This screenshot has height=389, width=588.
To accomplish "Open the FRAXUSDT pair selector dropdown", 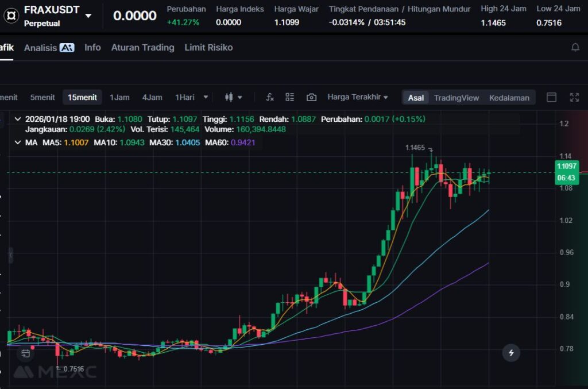I will pos(88,16).
